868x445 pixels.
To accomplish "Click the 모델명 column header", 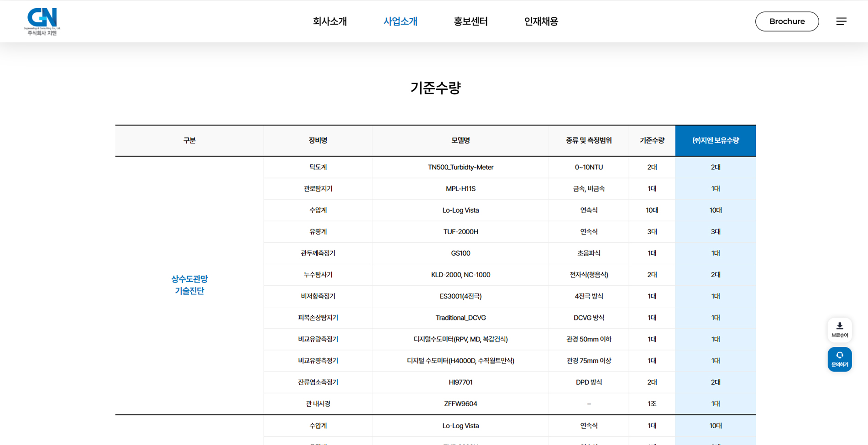I will [460, 141].
